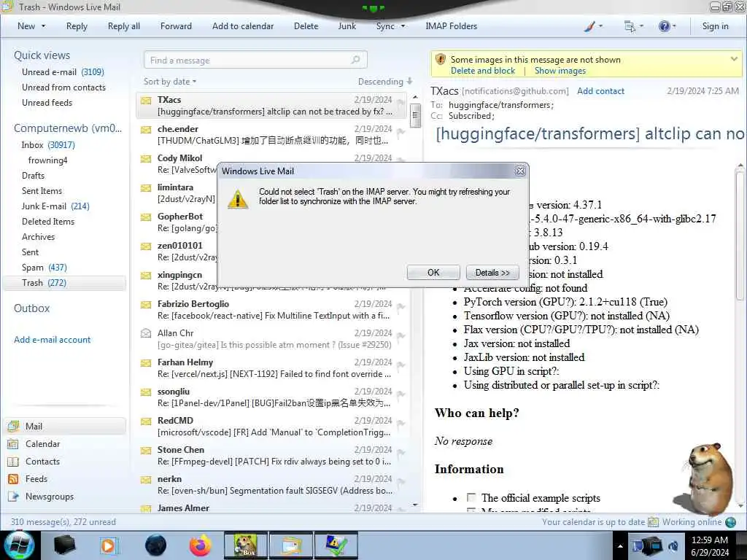Click the Feeds RSS icon
This screenshot has width=747, height=560.
13,479
